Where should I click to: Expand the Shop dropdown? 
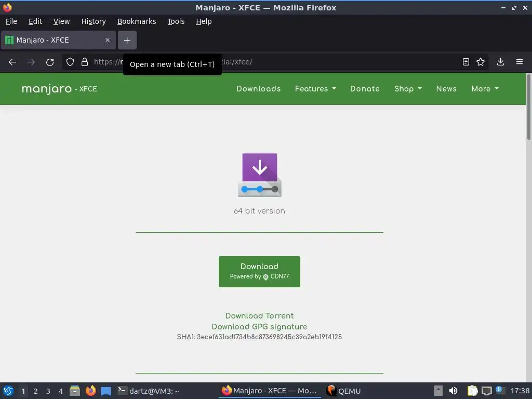[x=408, y=89]
